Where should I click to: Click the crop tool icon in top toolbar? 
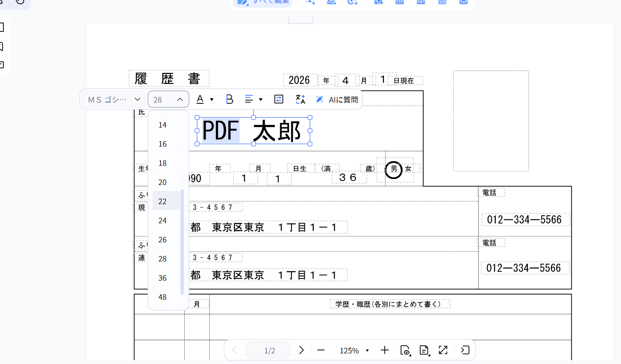(378, 2)
